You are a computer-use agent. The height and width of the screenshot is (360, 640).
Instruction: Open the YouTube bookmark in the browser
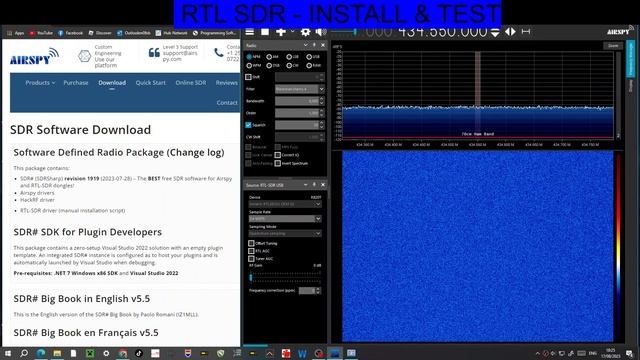[41, 33]
